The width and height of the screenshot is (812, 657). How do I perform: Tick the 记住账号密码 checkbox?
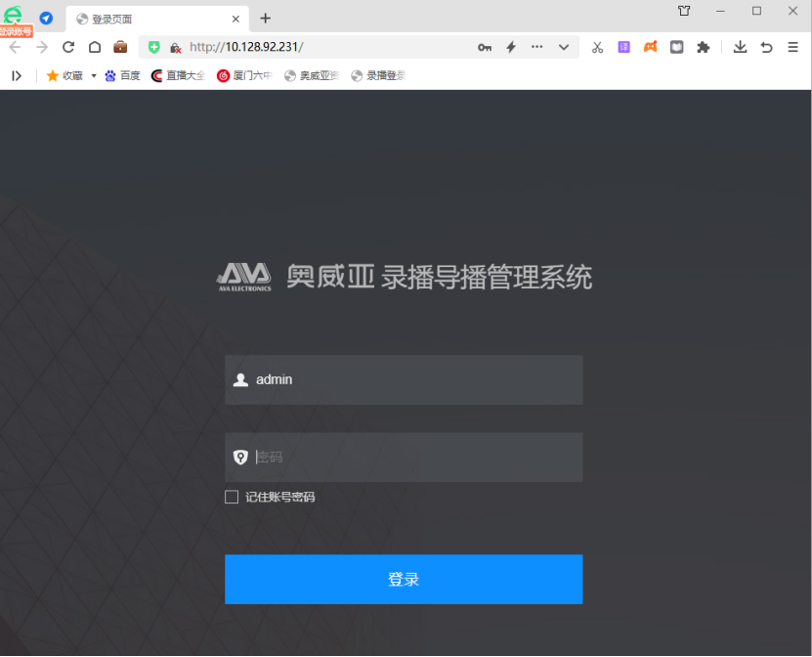pyautogui.click(x=232, y=497)
